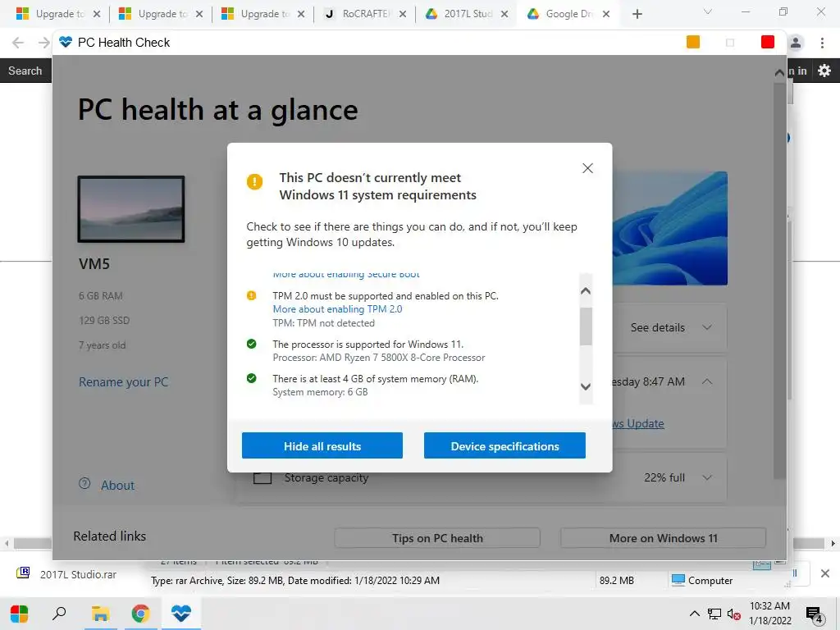Screen dimensions: 840x630
Task: Click the browser back arrow
Action: 18,43
